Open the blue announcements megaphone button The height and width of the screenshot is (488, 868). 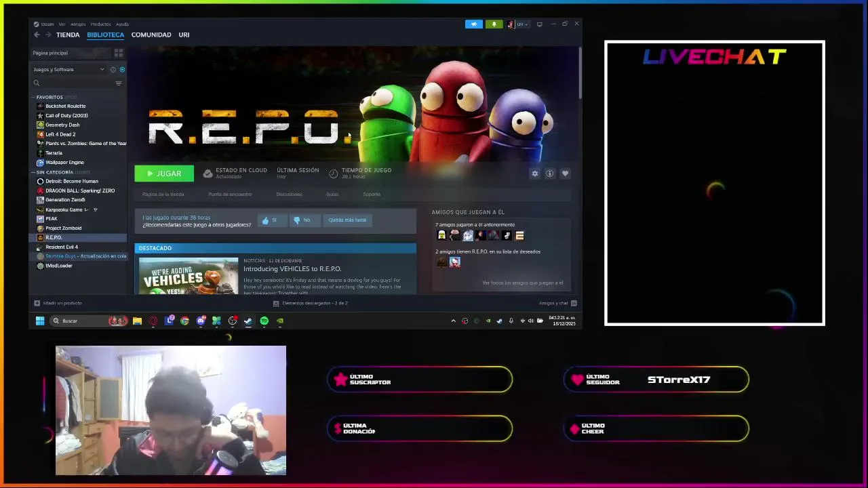pyautogui.click(x=474, y=24)
